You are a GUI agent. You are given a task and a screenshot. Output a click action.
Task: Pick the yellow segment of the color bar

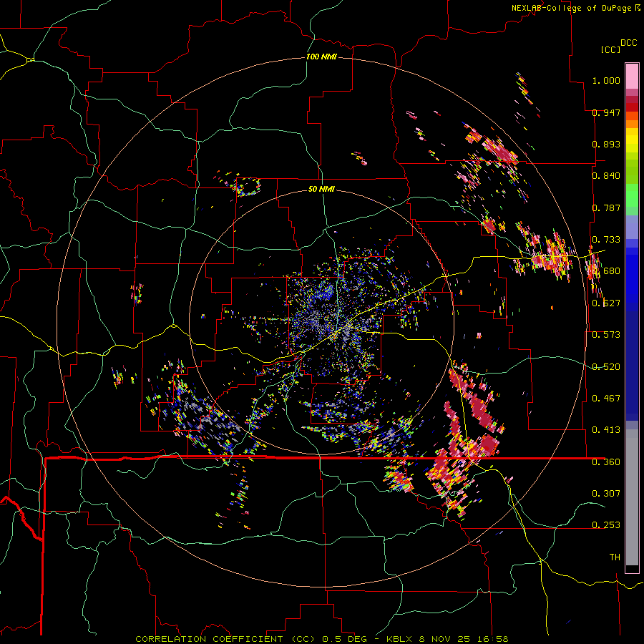632,140
